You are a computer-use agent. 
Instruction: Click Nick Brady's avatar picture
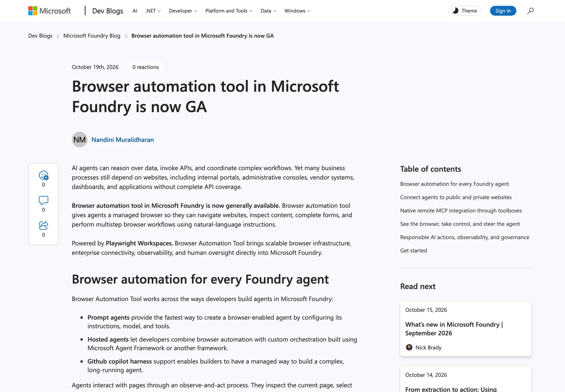click(x=409, y=348)
